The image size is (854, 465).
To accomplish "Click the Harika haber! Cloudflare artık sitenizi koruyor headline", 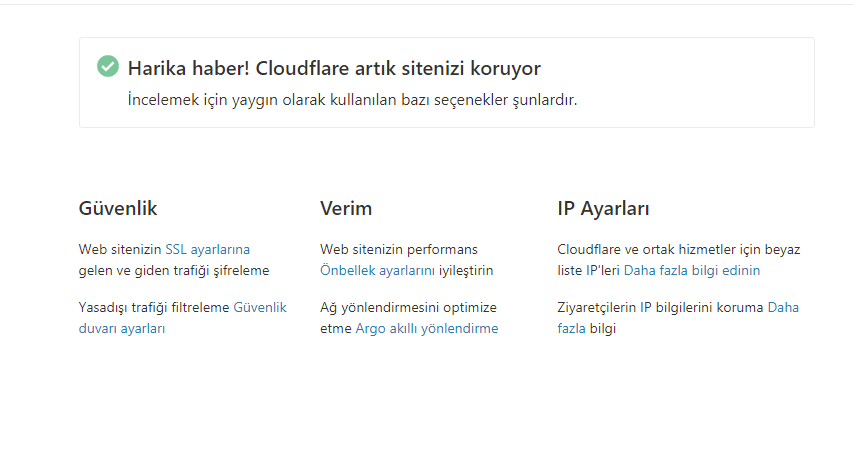I will [x=334, y=69].
